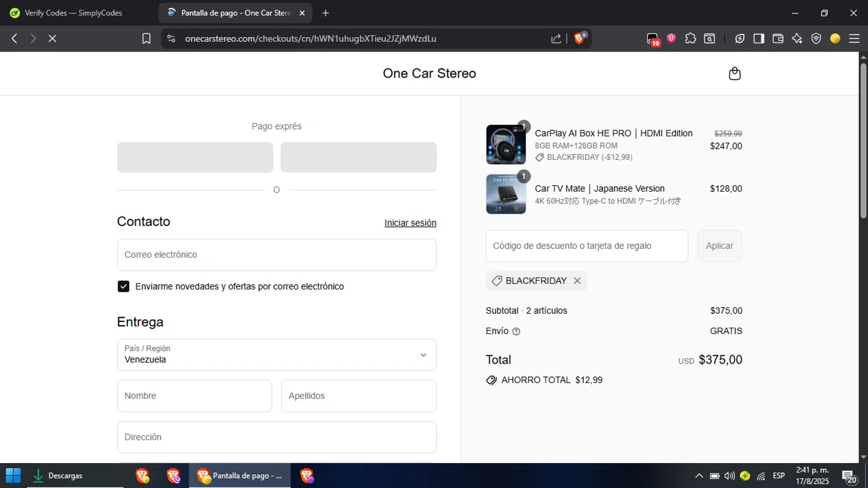This screenshot has height=488, width=868.
Task: Open the network Wi-Fi tray icon
Action: click(761, 476)
